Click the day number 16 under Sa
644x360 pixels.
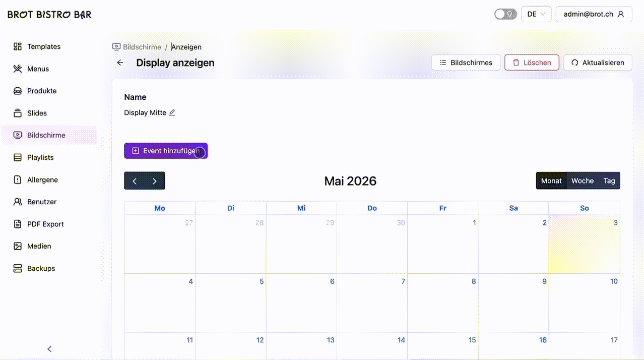pyautogui.click(x=543, y=340)
